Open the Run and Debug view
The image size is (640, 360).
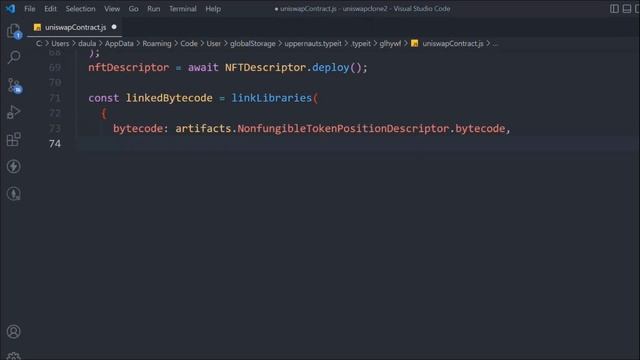tap(13, 112)
